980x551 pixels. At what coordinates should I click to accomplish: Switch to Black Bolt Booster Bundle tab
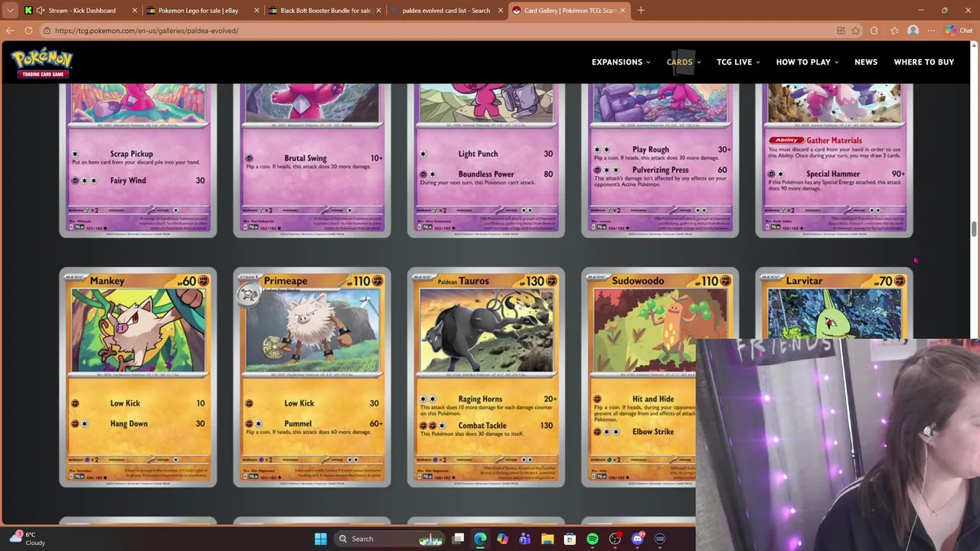pyautogui.click(x=323, y=11)
